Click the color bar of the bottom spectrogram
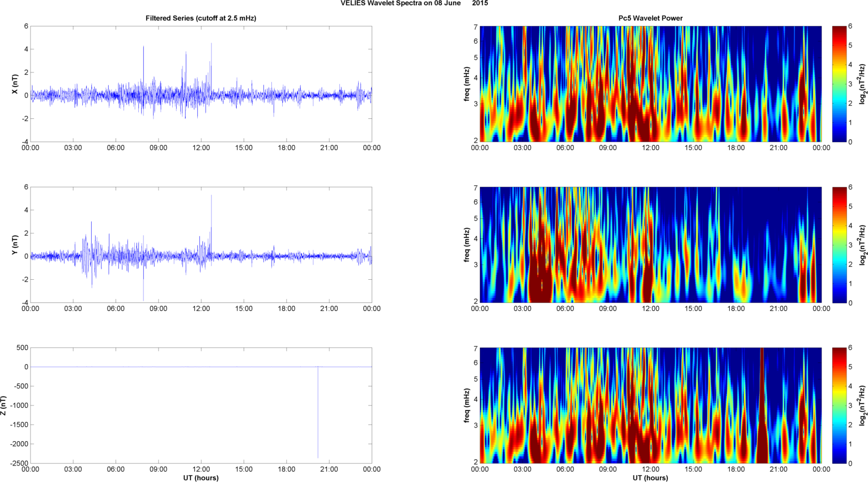868x482 pixels. pos(839,406)
